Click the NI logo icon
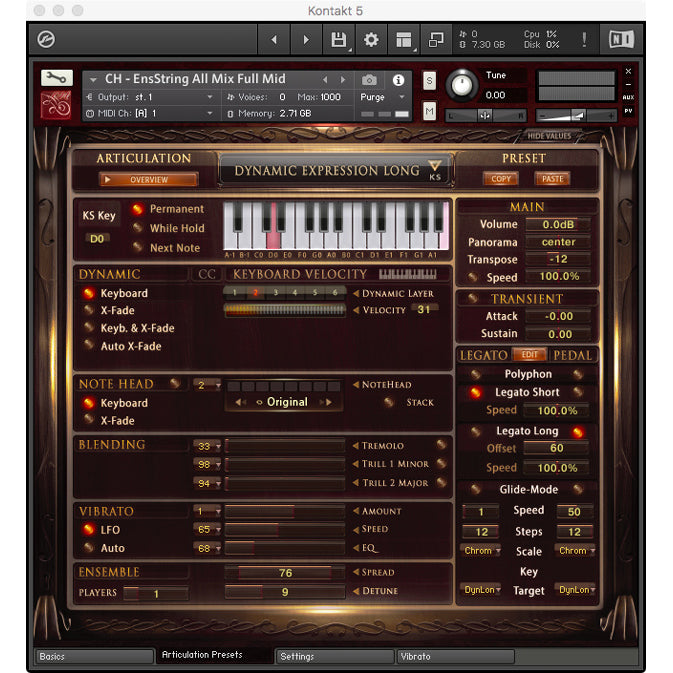Screen dimensions: 673x673 [621, 39]
